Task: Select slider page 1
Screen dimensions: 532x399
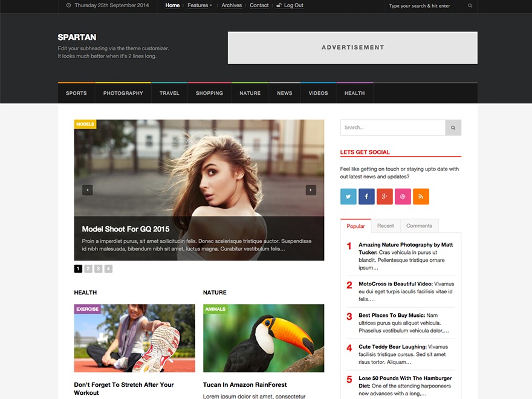Action: [x=78, y=268]
